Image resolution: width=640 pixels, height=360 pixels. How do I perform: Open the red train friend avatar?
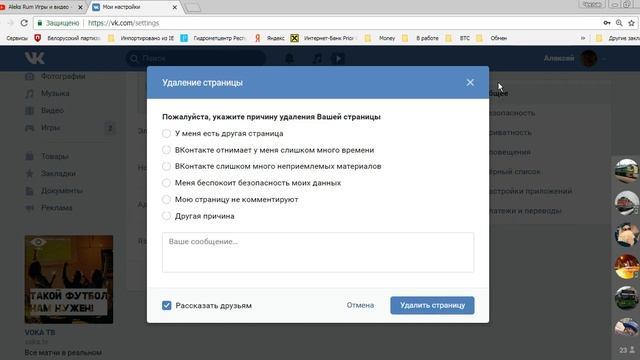click(627, 202)
